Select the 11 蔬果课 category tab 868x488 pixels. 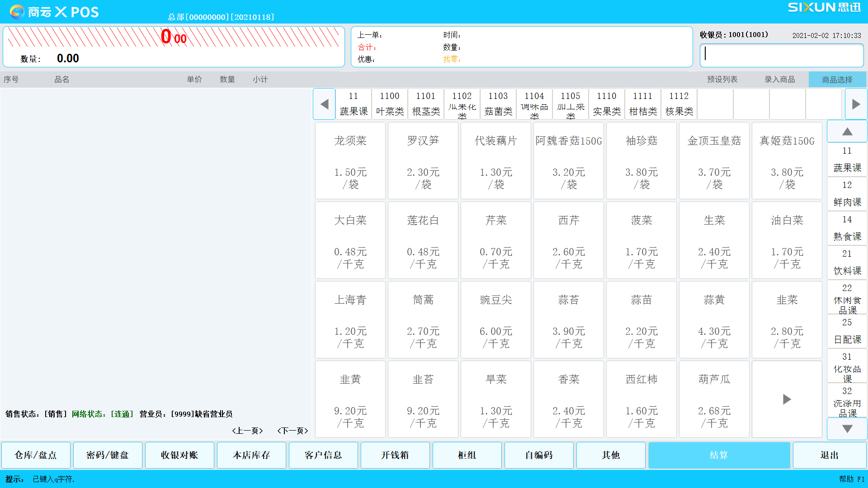pyautogui.click(x=354, y=104)
